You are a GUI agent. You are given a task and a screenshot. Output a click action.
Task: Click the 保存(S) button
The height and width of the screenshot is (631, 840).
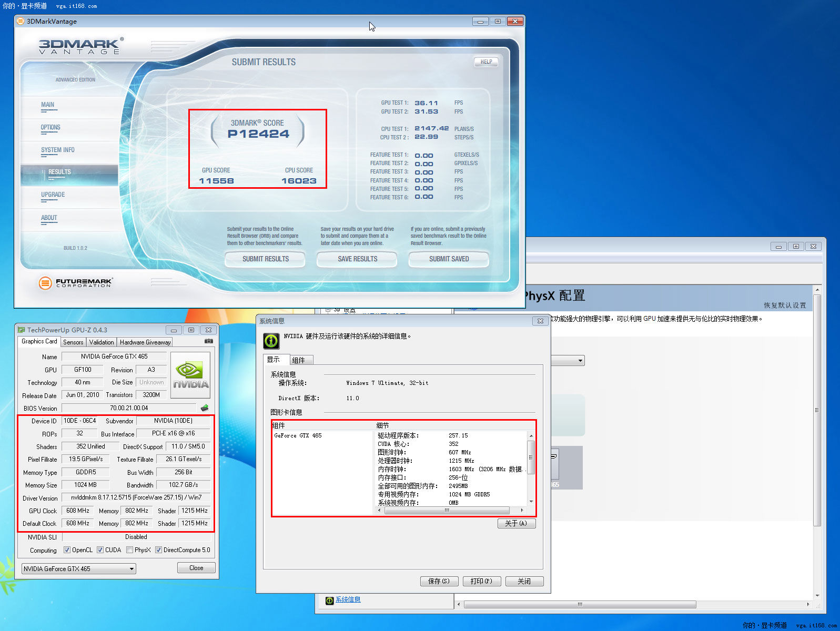[439, 581]
